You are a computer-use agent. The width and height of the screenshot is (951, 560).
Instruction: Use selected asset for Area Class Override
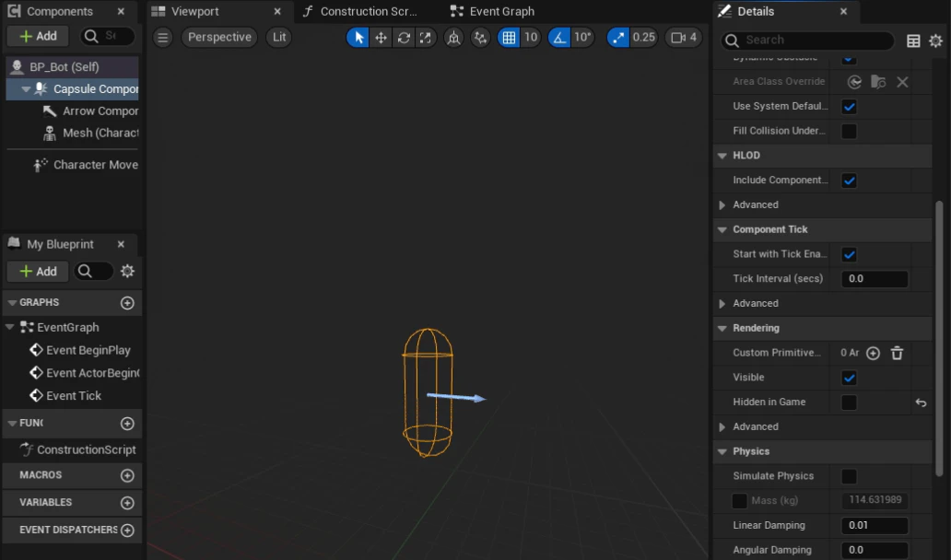click(x=854, y=82)
